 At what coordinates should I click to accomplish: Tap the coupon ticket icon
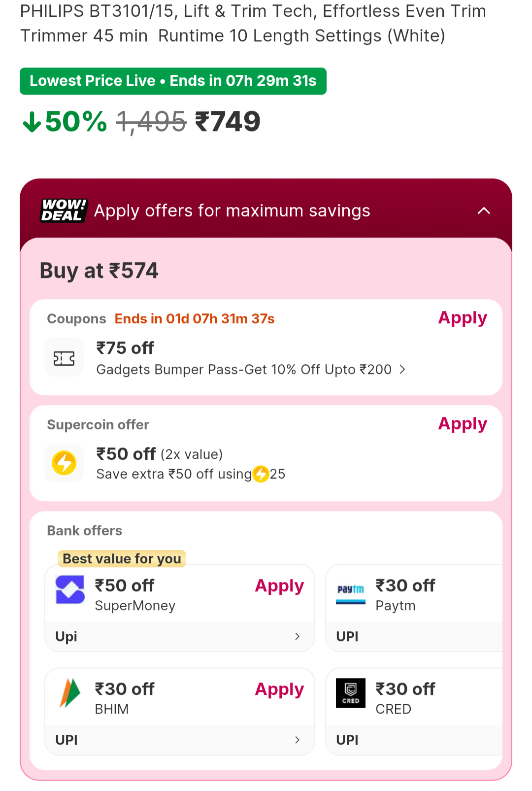pyautogui.click(x=64, y=358)
